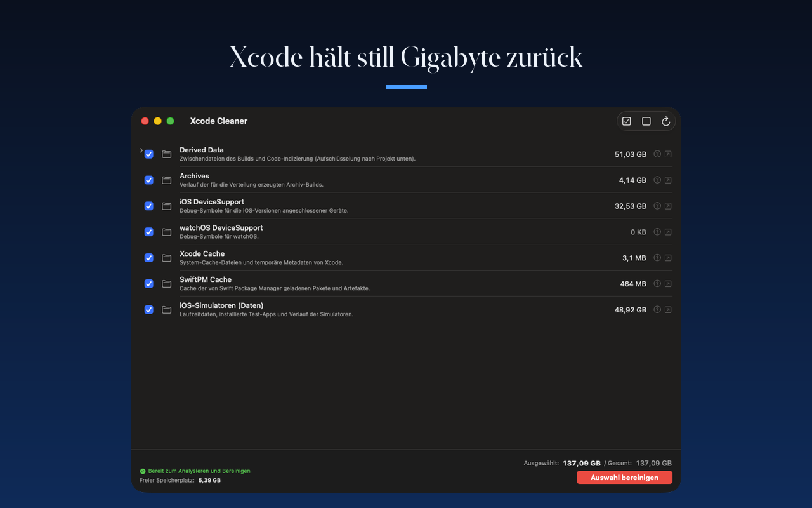812x508 pixels.
Task: Click the Ausgewählt 137,09 GB total
Action: click(582, 464)
